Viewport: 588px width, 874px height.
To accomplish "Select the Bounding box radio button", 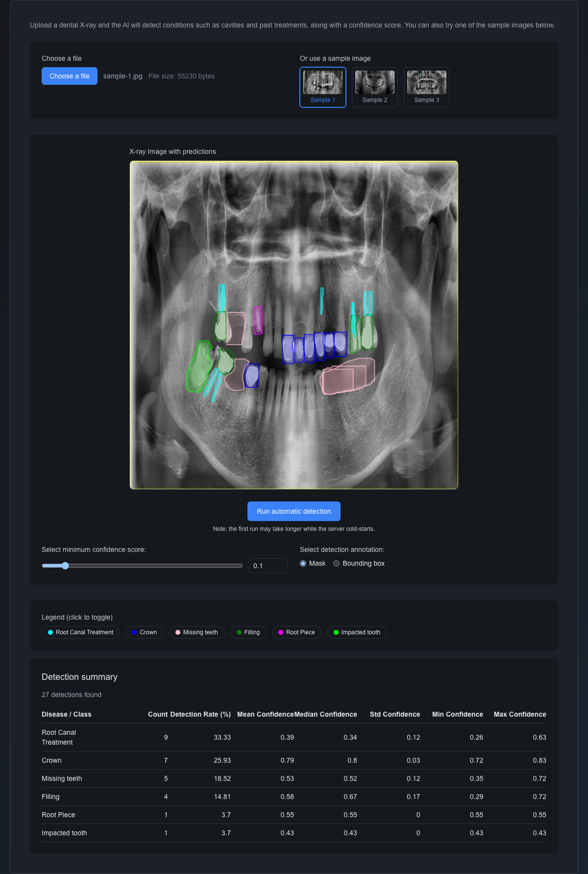I will coord(336,564).
